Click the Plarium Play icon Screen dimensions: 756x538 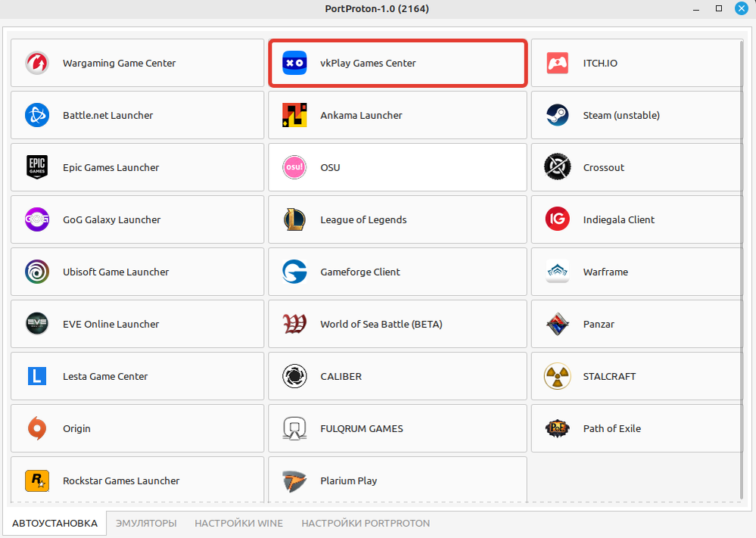[294, 480]
